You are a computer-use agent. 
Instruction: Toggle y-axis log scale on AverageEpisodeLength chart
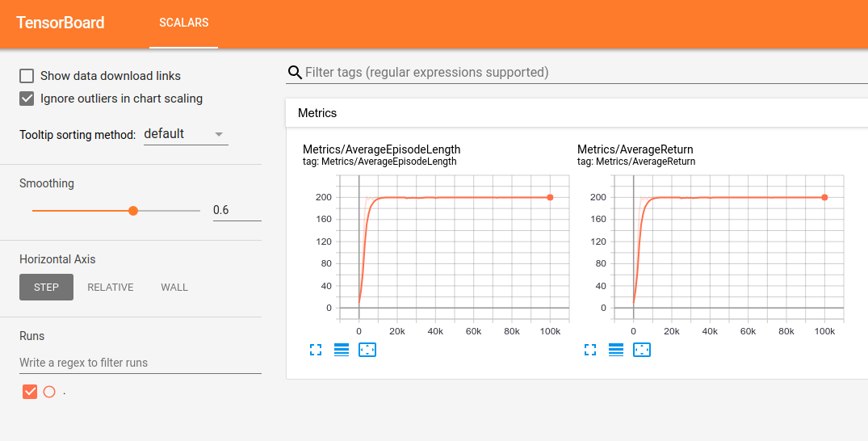point(342,350)
